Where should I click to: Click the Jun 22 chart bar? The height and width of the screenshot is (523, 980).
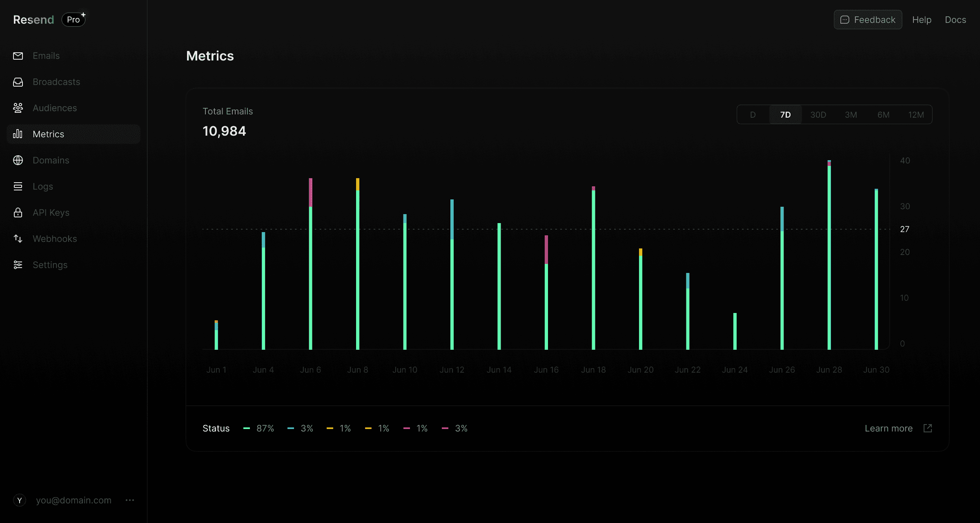click(688, 311)
